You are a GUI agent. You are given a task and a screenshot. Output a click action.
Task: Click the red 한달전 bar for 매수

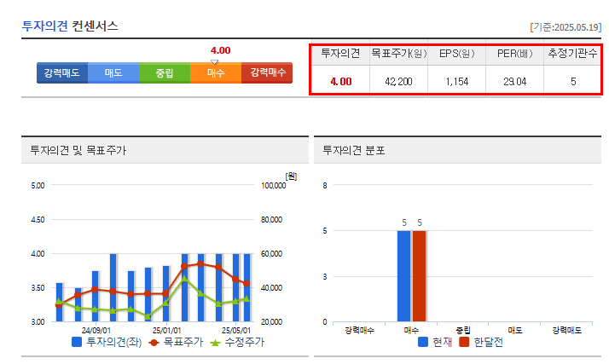click(x=420, y=276)
